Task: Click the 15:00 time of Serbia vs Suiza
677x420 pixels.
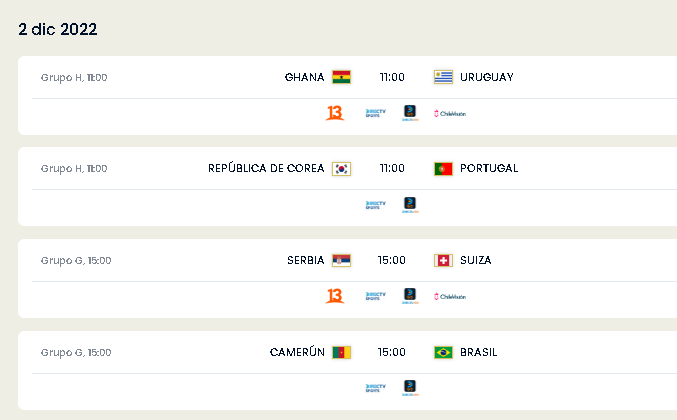Action: click(392, 260)
